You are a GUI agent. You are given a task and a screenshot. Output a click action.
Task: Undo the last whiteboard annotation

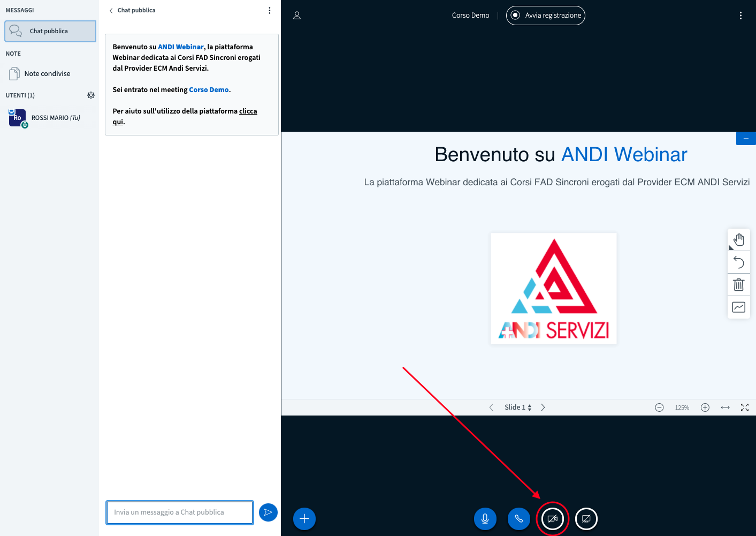(739, 262)
